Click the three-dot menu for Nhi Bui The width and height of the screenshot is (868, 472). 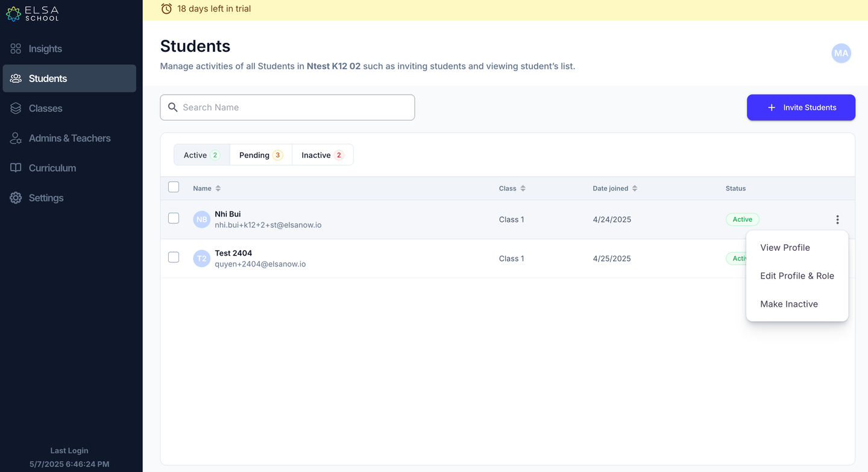[x=837, y=219]
